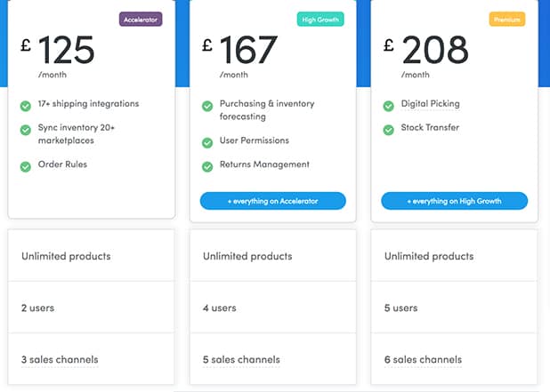Select the purple Accelerator plan badge
The image size is (550, 392).
[x=141, y=19]
